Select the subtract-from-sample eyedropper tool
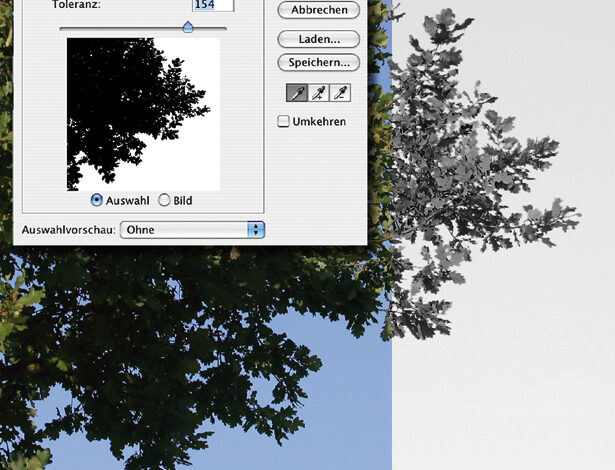The image size is (615, 470). coord(340,93)
